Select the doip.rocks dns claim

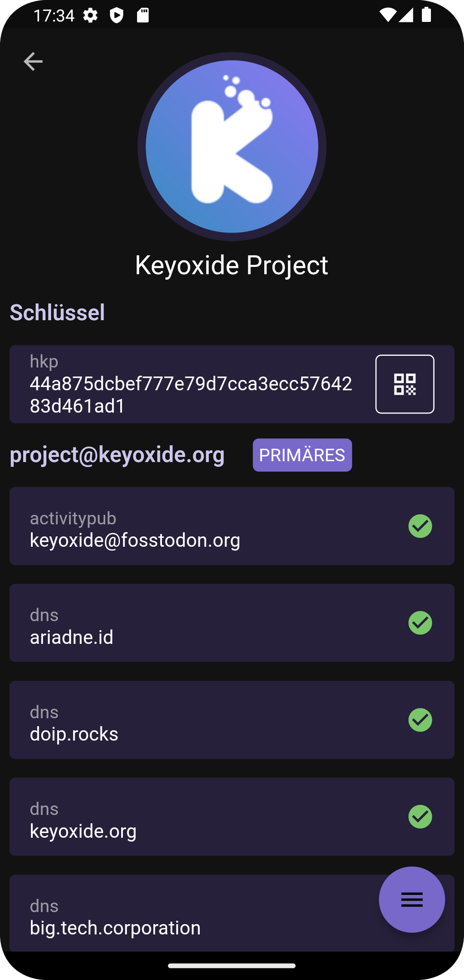[x=206, y=720]
